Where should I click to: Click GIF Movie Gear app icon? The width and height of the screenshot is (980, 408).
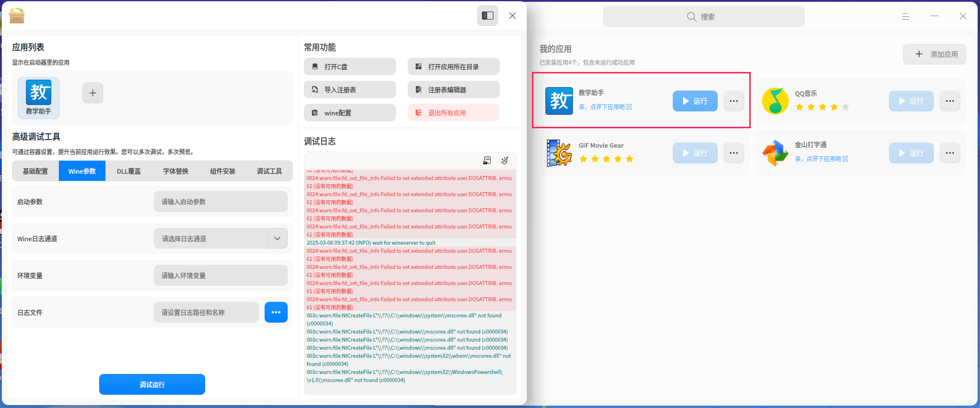[559, 153]
